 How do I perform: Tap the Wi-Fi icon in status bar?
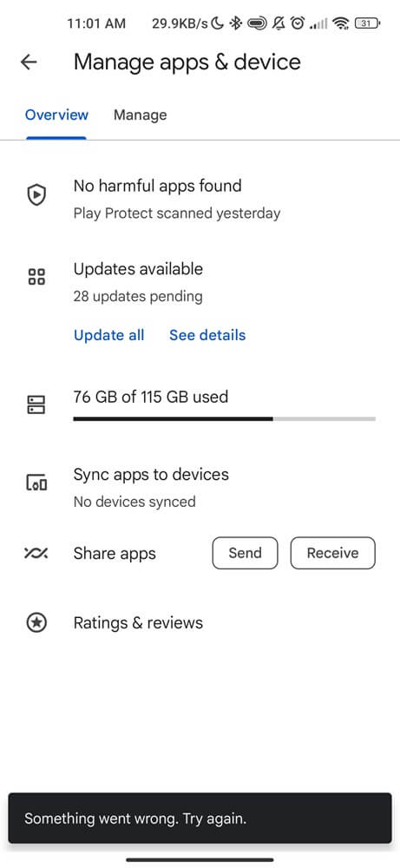pos(341,23)
